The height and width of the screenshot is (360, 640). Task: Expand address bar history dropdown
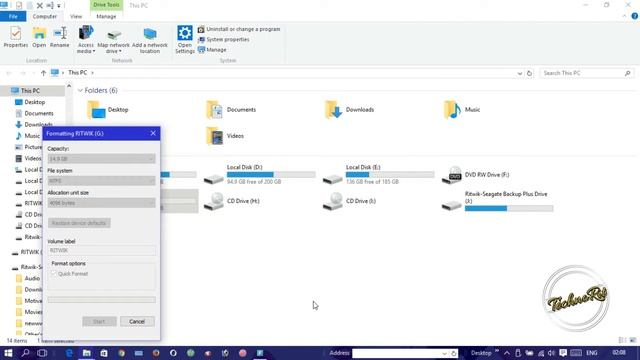pyautogui.click(x=520, y=73)
